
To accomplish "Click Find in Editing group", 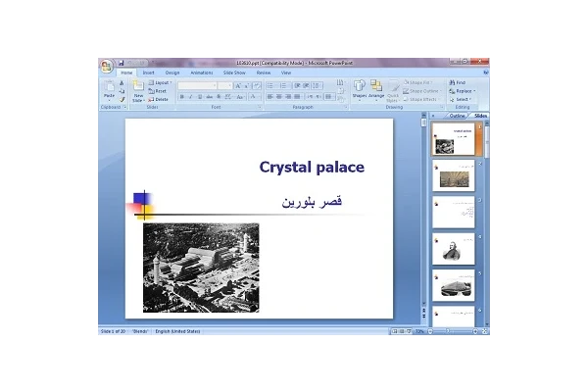I will 460,82.
